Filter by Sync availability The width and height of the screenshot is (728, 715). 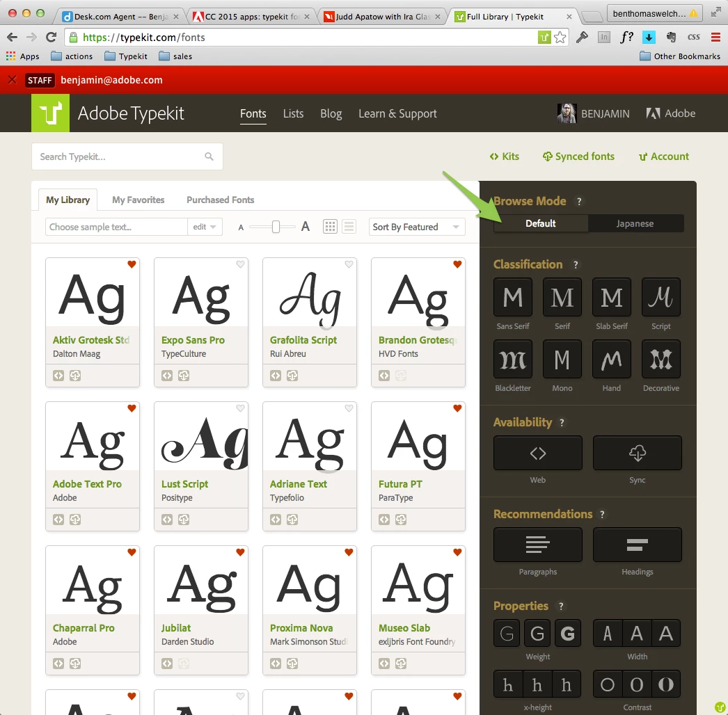[x=637, y=453]
